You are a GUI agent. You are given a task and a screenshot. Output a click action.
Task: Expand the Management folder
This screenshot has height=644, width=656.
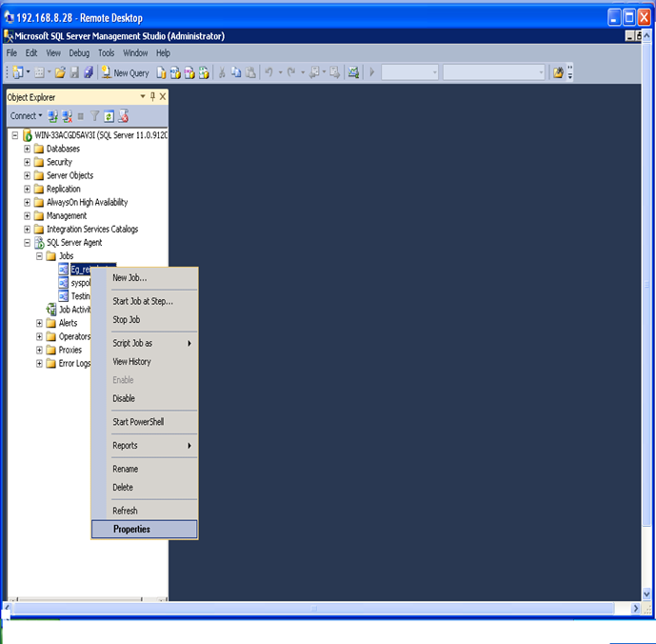[28, 215]
